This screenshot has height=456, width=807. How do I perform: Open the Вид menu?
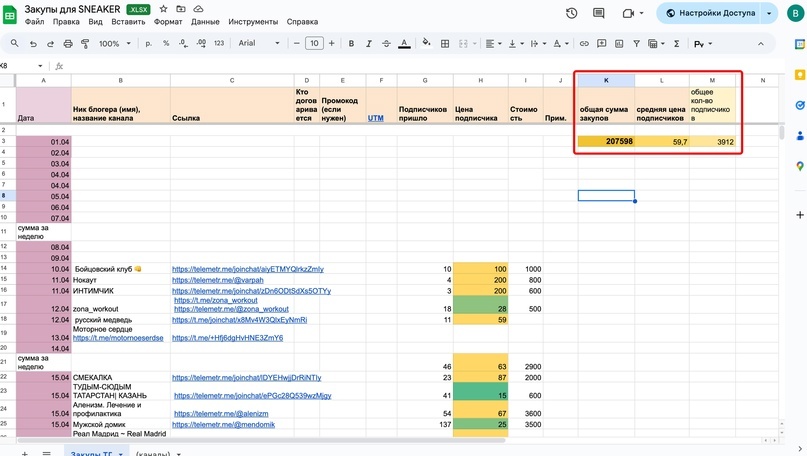click(95, 22)
